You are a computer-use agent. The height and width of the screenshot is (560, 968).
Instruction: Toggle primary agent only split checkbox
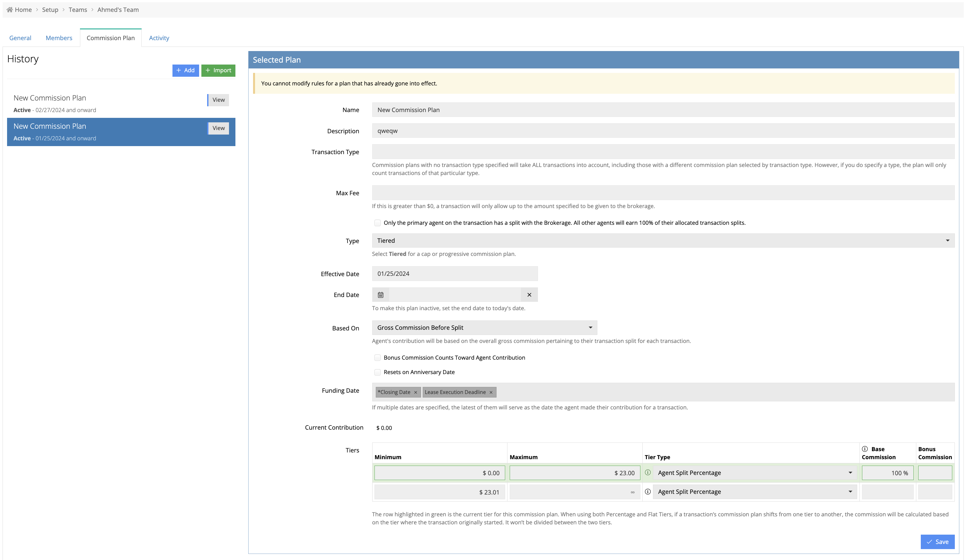(377, 223)
